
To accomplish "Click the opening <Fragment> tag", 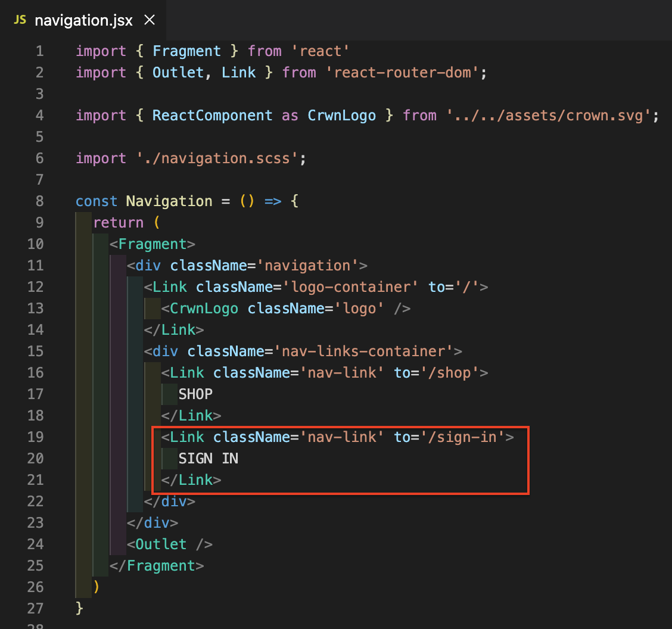I will [153, 244].
